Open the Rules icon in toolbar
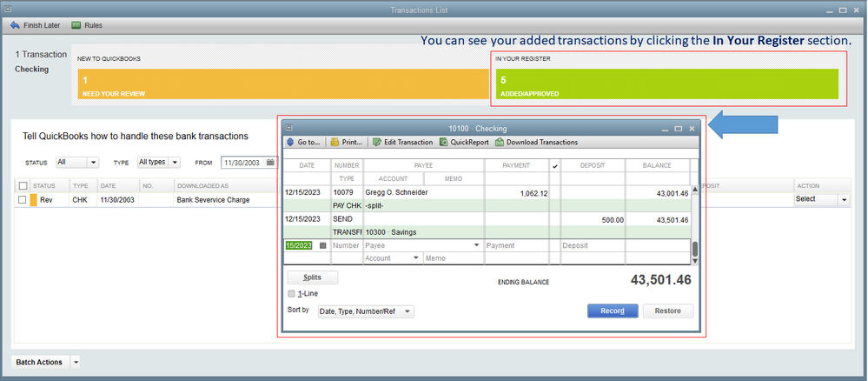868x381 pixels. click(76, 25)
